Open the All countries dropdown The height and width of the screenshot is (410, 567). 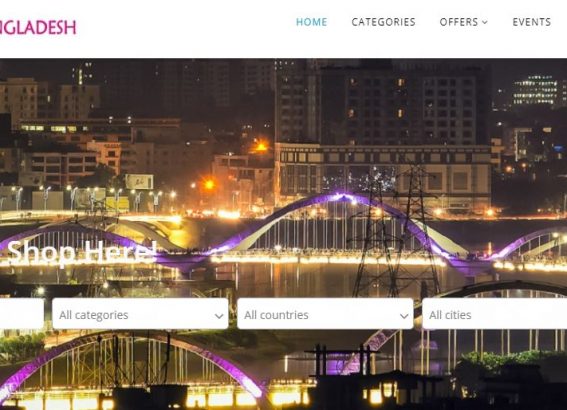pyautogui.click(x=325, y=314)
